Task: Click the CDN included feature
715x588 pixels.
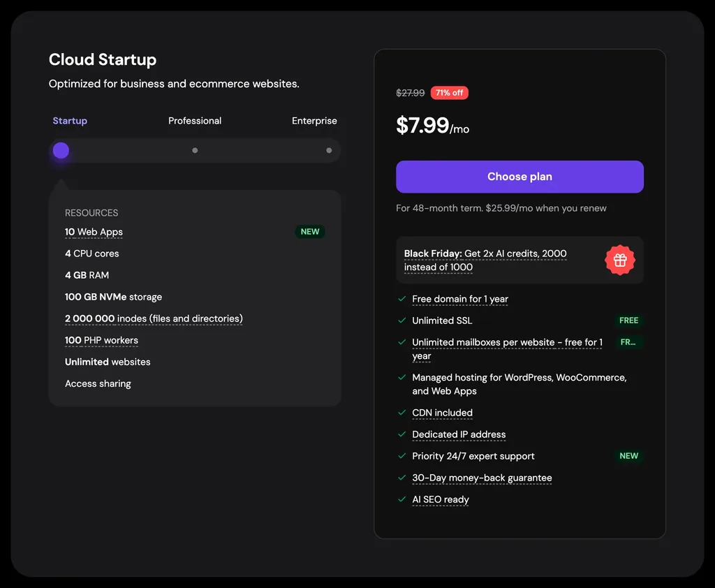Action: (x=442, y=413)
